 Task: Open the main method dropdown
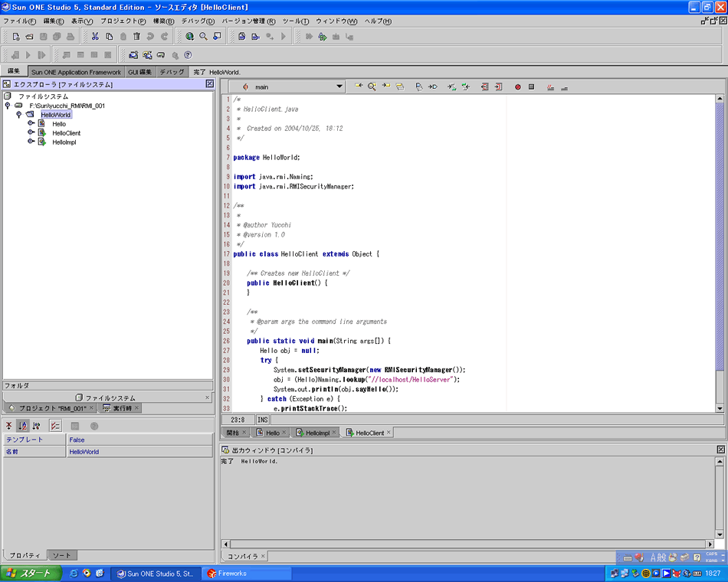point(339,87)
